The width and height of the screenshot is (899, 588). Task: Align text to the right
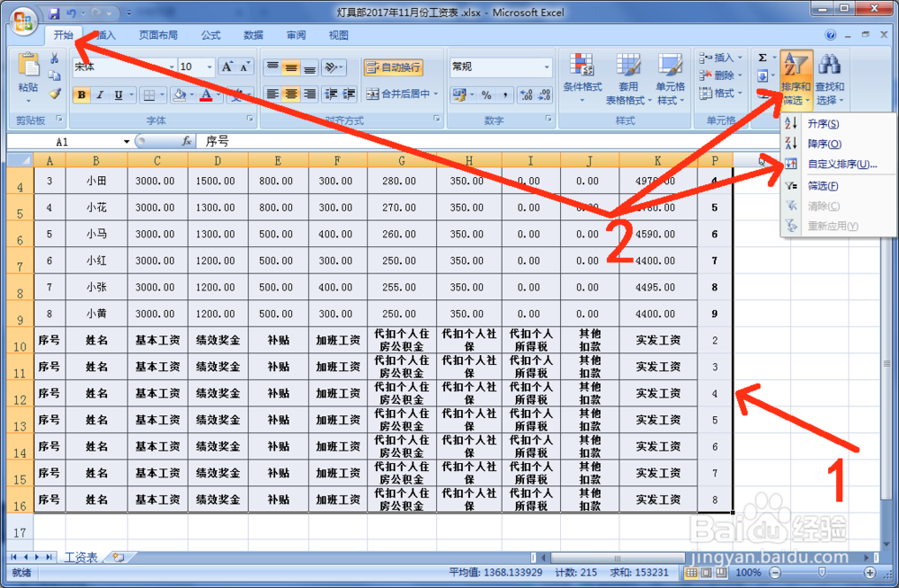pos(309,94)
